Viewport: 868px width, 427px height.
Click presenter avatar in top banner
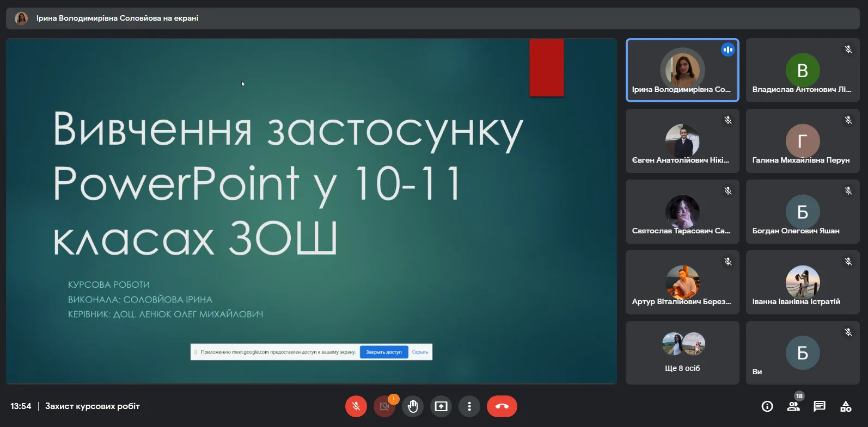[21, 18]
